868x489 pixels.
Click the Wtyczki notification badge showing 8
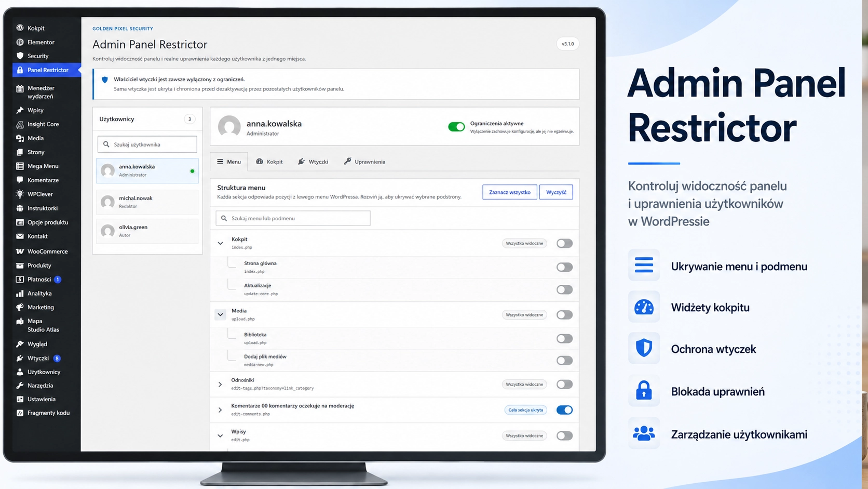(57, 358)
